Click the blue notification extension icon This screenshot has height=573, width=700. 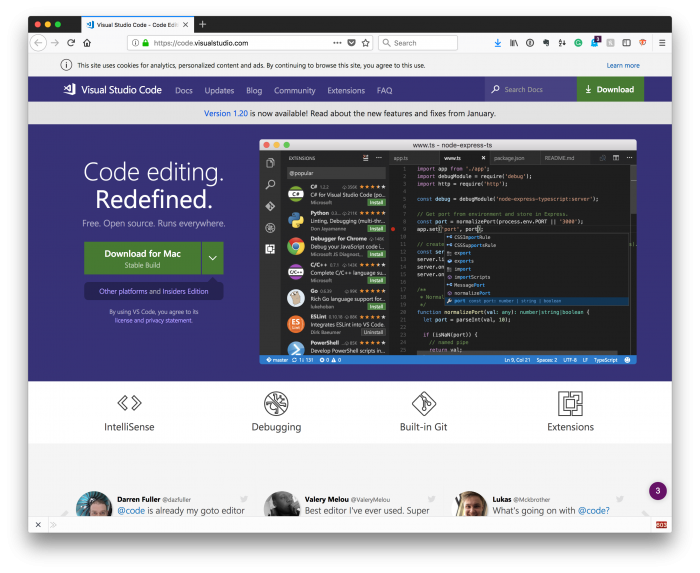click(x=595, y=42)
